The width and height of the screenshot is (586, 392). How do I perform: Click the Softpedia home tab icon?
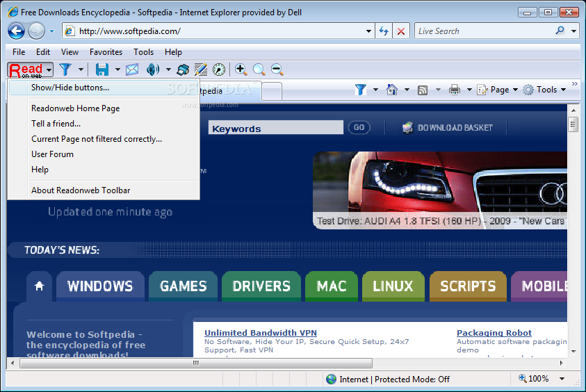[39, 286]
